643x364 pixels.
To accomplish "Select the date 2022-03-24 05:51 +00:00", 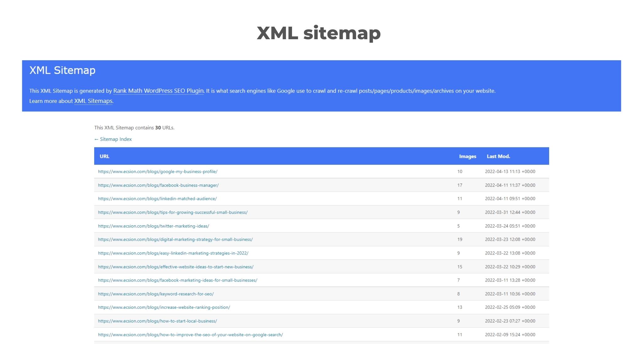I will (x=510, y=226).
